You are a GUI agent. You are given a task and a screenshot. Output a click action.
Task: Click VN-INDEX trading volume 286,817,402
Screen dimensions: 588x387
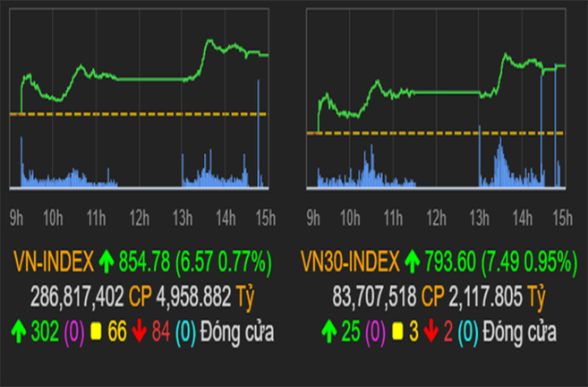79,298
